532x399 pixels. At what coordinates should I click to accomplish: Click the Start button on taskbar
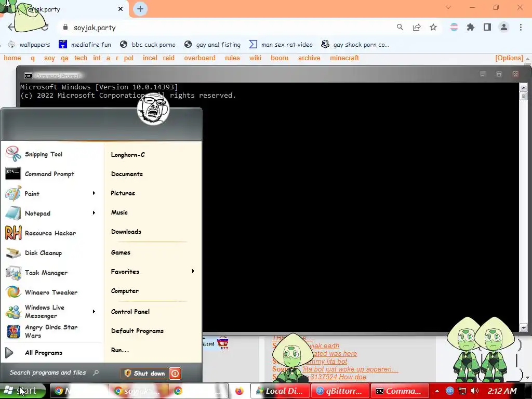pyautogui.click(x=23, y=391)
